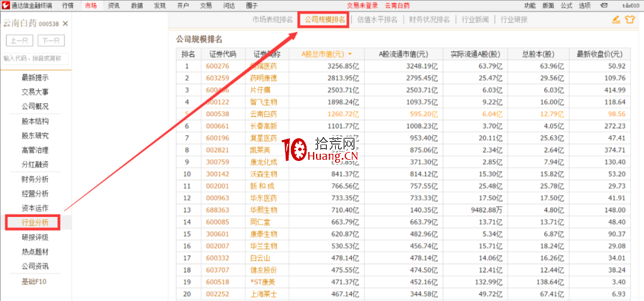Open the 行情 menu

tap(68, 6)
